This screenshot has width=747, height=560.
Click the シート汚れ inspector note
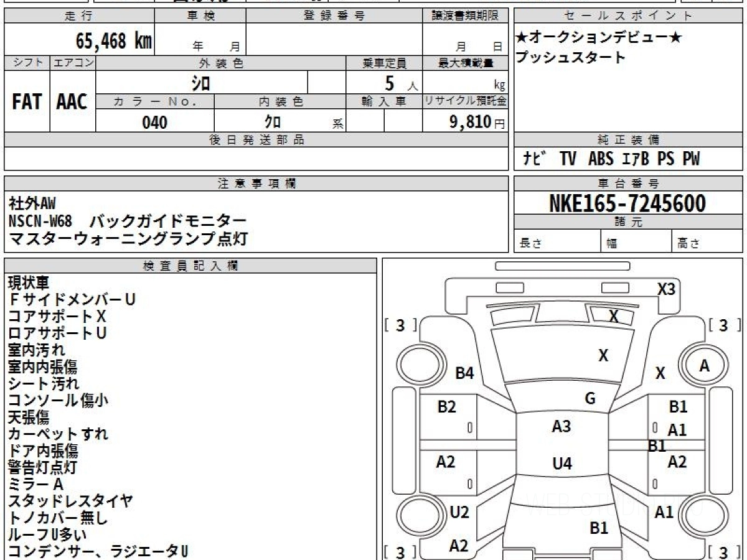coord(44,383)
